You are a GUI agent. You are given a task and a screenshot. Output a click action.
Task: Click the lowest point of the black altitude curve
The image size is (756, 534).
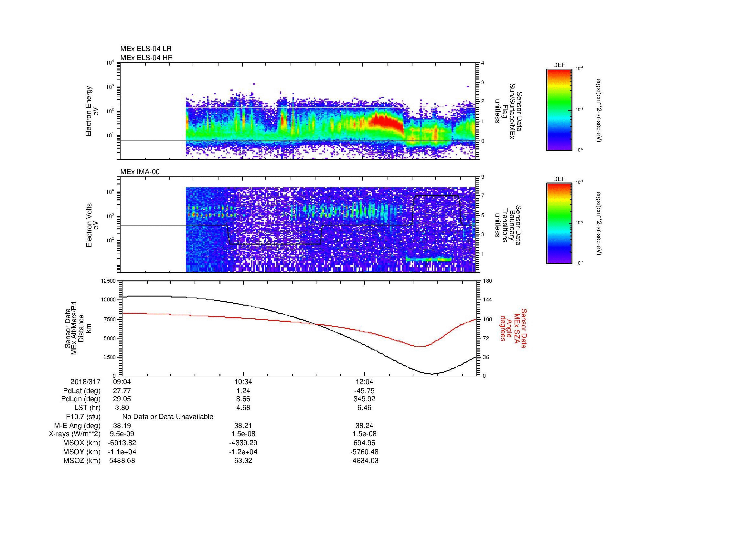pyautogui.click(x=432, y=374)
